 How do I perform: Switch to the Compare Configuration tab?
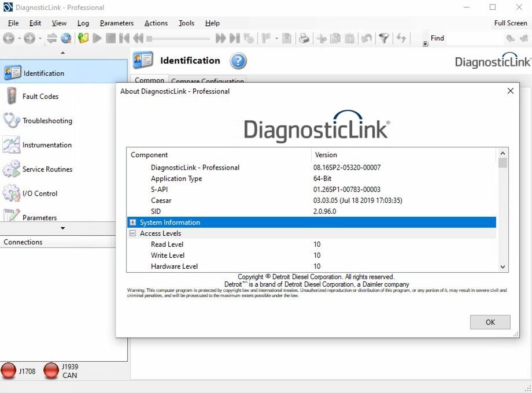coord(208,81)
